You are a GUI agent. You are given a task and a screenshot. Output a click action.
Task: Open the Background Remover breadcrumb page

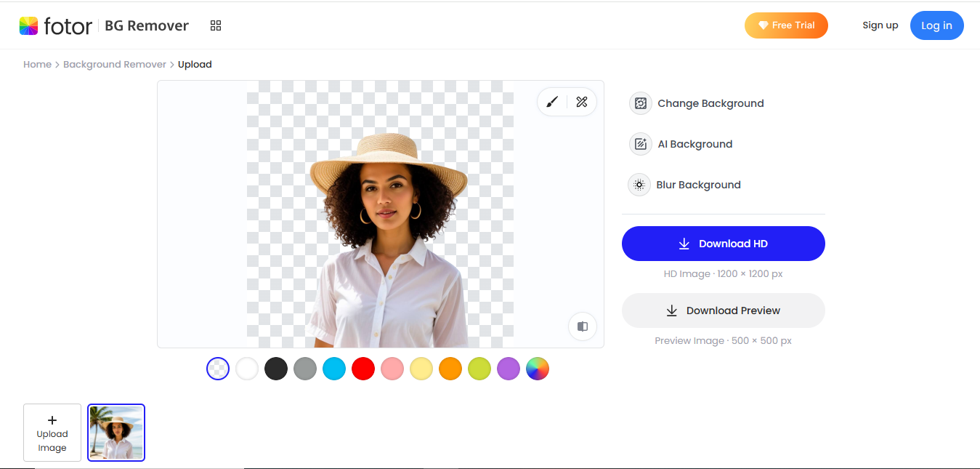click(x=114, y=64)
